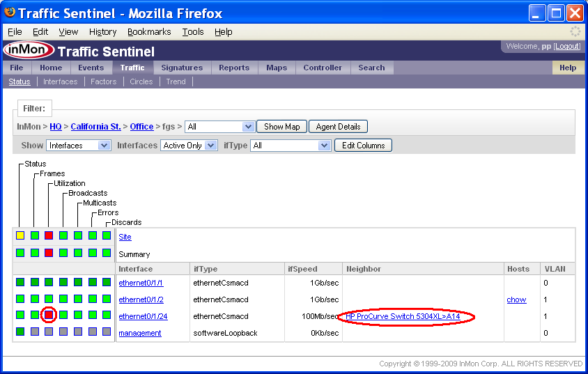The height and width of the screenshot is (374, 588).
Task: Click the red Utilization square for ethernet0/1/24
Action: point(49,315)
